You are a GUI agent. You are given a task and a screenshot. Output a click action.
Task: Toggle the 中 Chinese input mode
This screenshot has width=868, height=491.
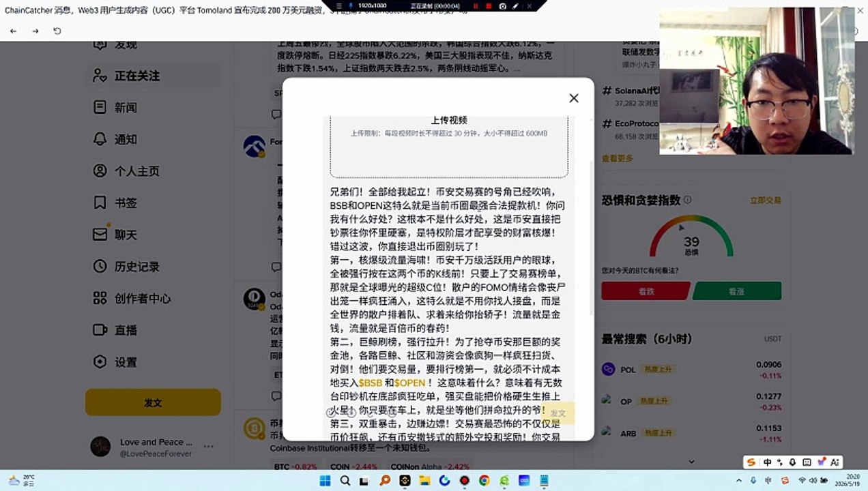pos(768,462)
